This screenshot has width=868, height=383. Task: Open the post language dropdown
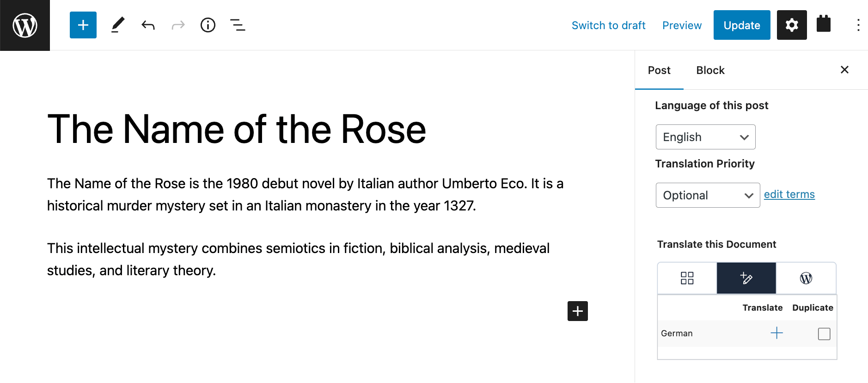[705, 137]
